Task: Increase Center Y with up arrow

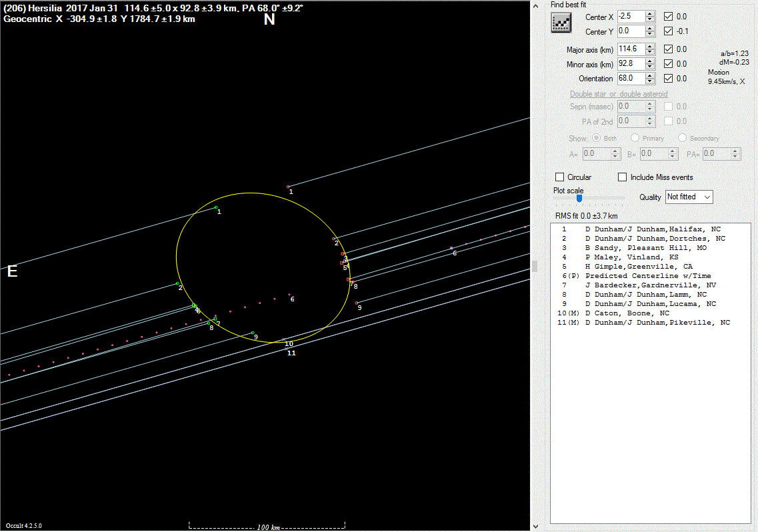Action: click(x=650, y=28)
